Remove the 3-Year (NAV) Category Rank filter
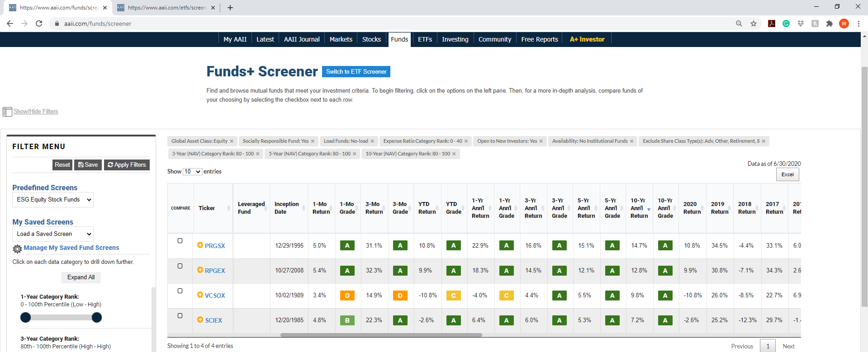This screenshot has height=352, width=868. pos(258,154)
